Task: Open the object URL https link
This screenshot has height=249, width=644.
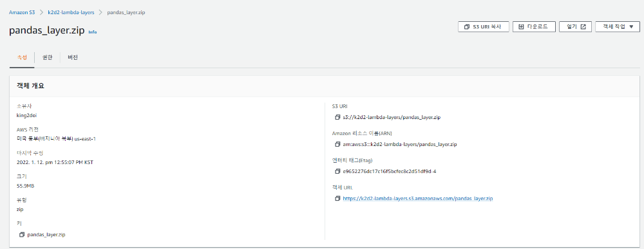Action: tap(418, 199)
